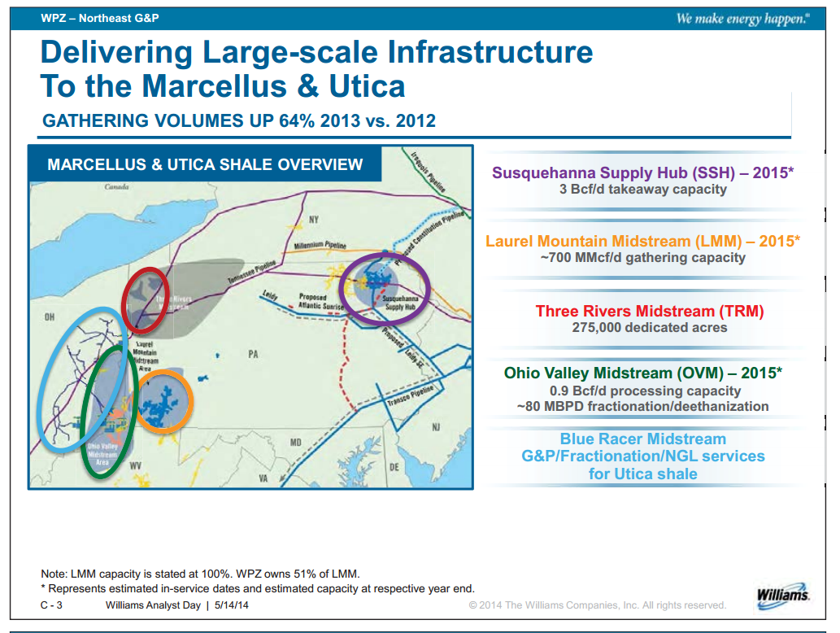The image size is (840, 633).
Task: Click the 'PA' state label on the map
Action: tap(254, 354)
